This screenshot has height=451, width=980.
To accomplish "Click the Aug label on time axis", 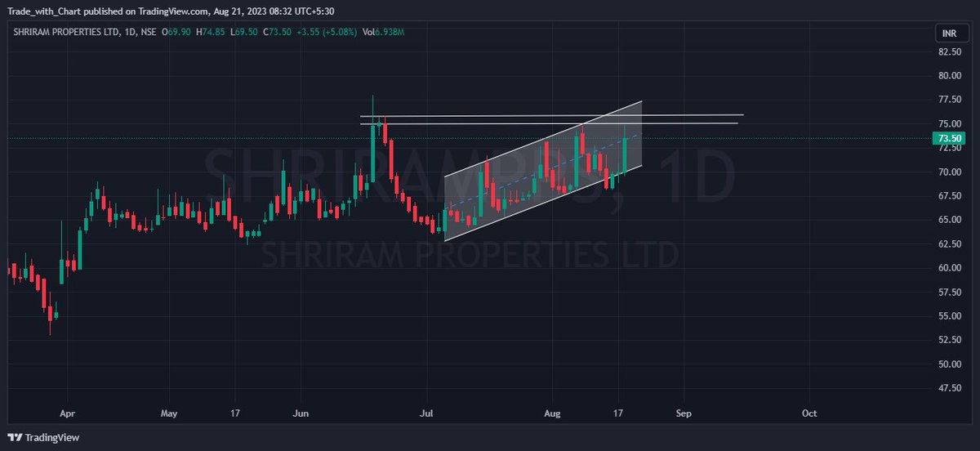I will tap(553, 413).
